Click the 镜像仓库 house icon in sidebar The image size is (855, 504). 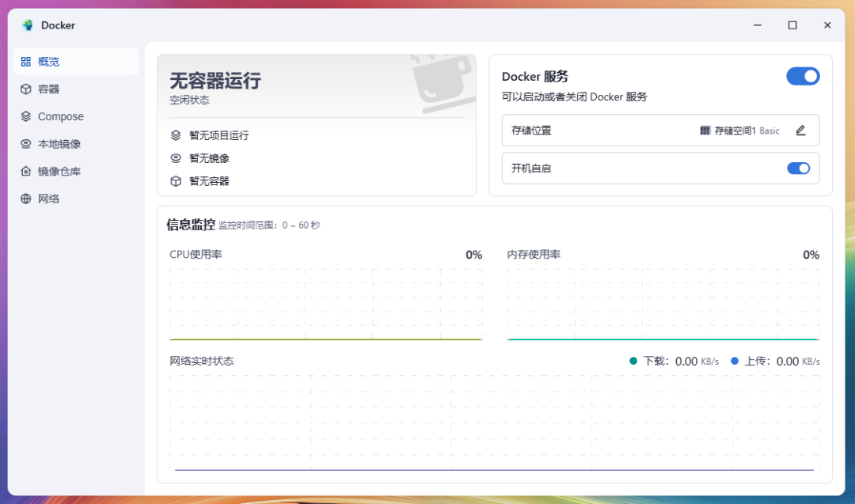[25, 171]
